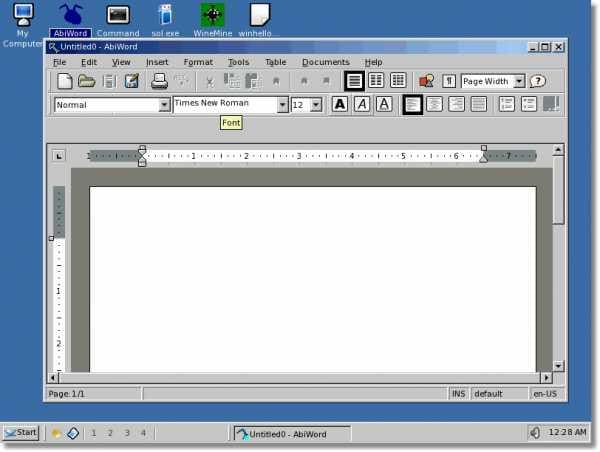Toggle show paragraph marks
This screenshot has height=452, width=600.
pos(448,81)
